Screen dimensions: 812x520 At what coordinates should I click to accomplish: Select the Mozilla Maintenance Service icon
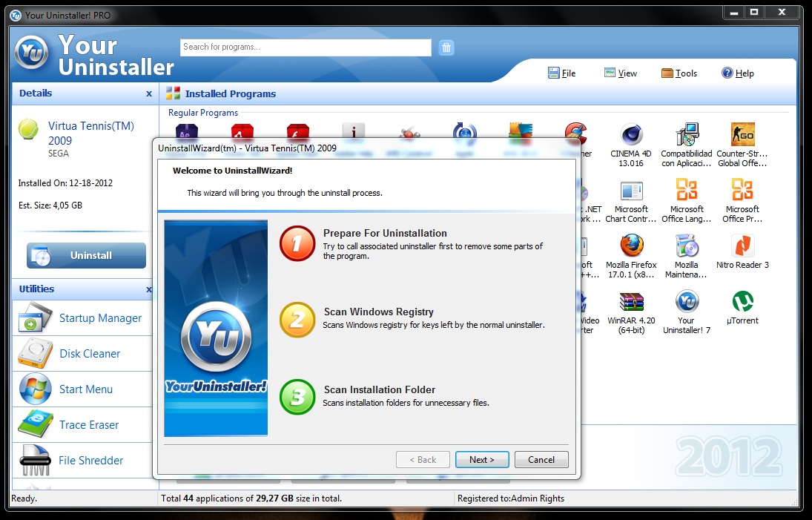click(687, 246)
